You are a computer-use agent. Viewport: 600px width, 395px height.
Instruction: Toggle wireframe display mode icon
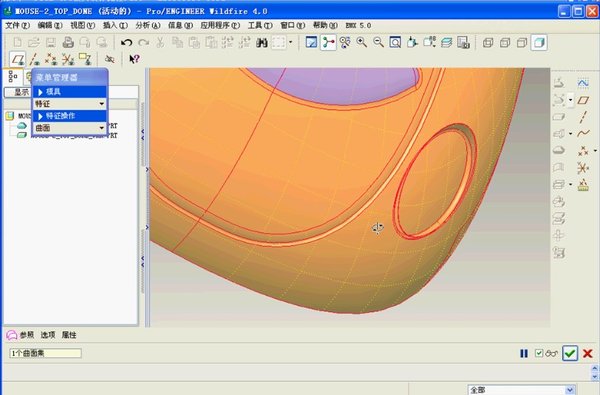[x=488, y=42]
